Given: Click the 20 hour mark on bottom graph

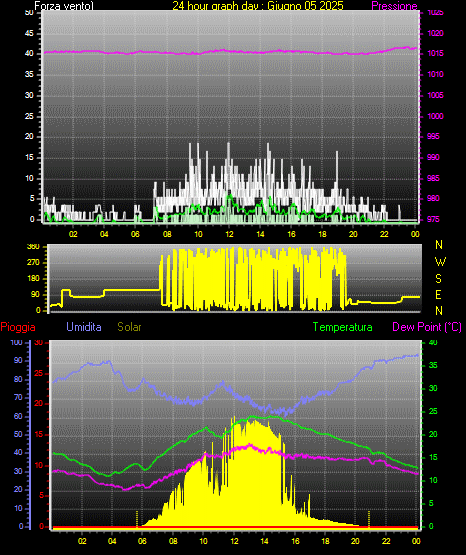Looking at the screenshot, I should pyautogui.click(x=355, y=541).
